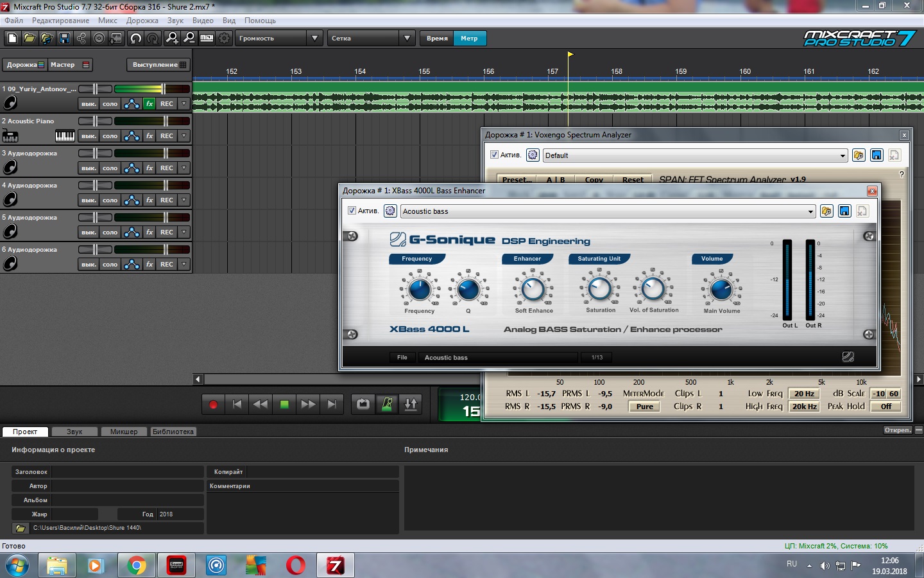Solo the Acoustic Piano track
Screen dimensions: 924x578
(x=110, y=136)
